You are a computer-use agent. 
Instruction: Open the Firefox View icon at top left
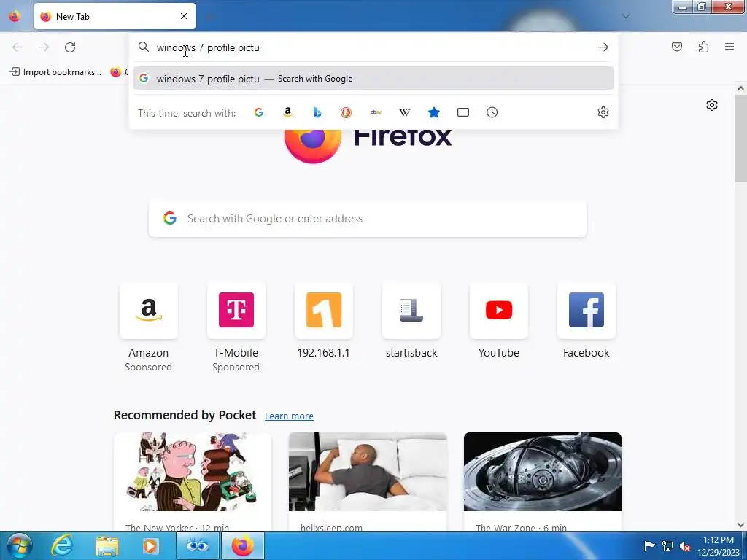pos(15,16)
